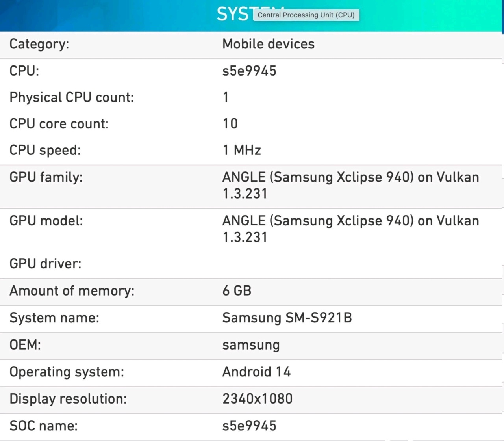Click the SOC name value s5e9945

[249, 426]
